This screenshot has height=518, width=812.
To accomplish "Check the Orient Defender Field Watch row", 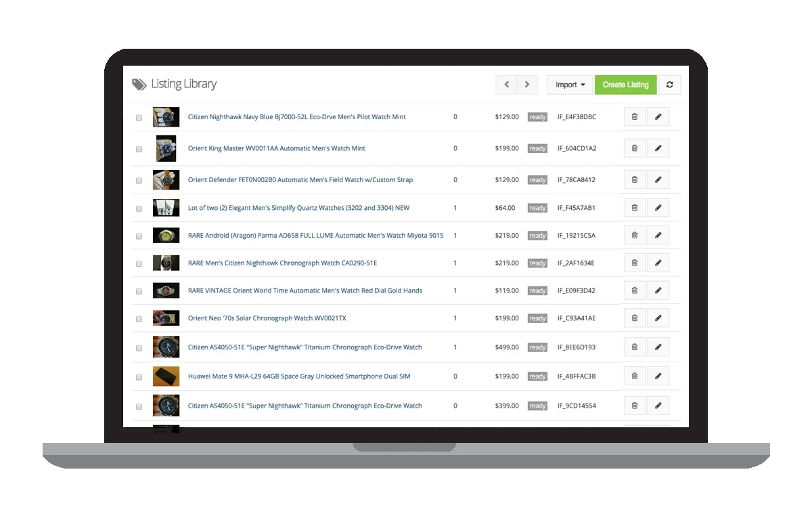I will coord(139,181).
